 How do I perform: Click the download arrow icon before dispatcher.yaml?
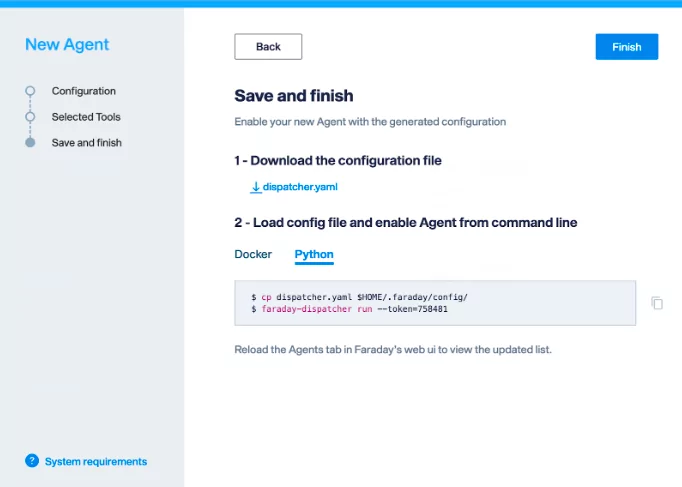(x=255, y=187)
